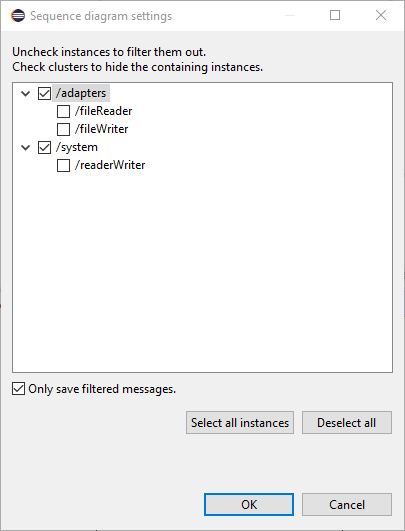Select the /readerWriter tree label
Image resolution: width=405 pixels, height=531 pixels.
point(110,165)
